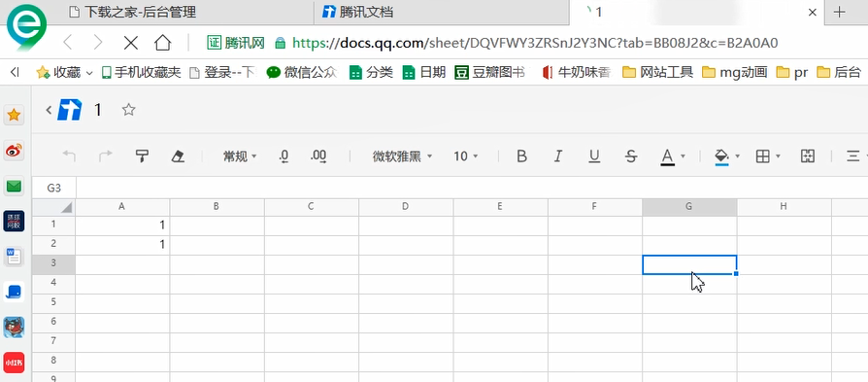The width and height of the screenshot is (868, 382).
Task: Click the formula bar input
Action: click(x=472, y=188)
